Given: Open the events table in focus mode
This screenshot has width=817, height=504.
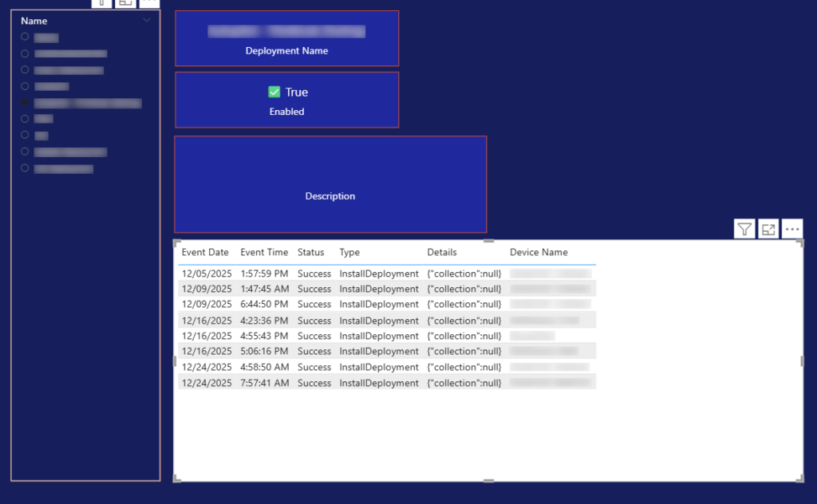Looking at the screenshot, I should [x=768, y=228].
